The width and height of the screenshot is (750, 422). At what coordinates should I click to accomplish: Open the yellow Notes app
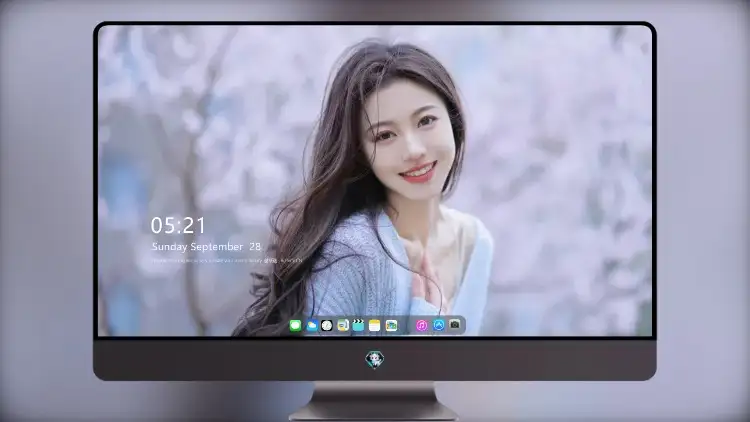click(375, 326)
